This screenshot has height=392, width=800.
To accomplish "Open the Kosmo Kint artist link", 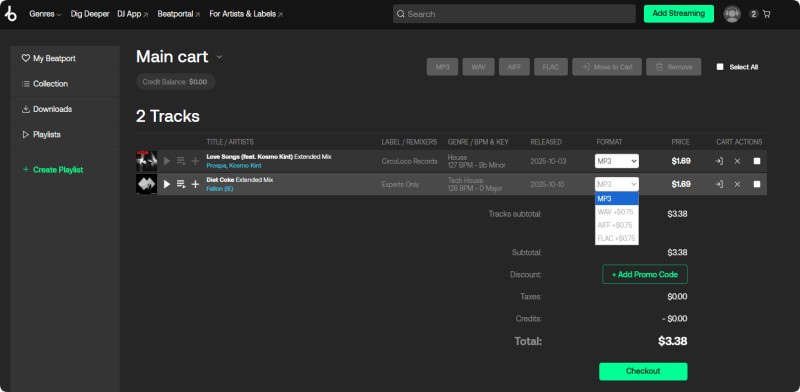I will [245, 166].
